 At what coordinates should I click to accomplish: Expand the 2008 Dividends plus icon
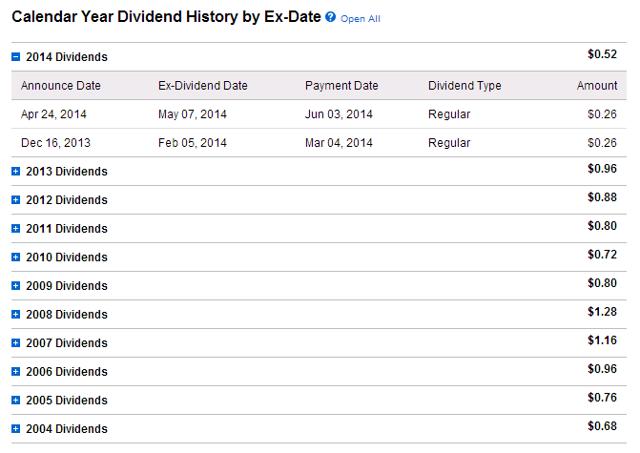[x=16, y=314]
